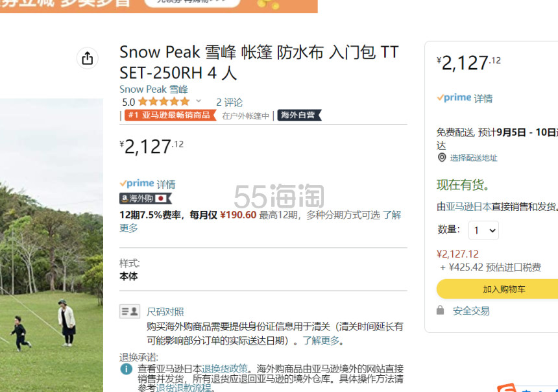
Task: Click the 海外自营 badge
Action: (299, 116)
